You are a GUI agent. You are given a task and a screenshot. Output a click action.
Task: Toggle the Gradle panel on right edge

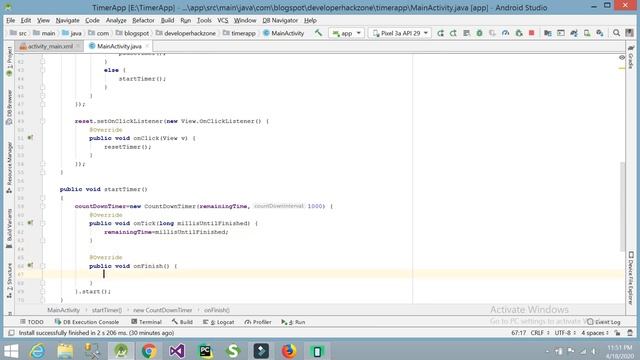[631, 57]
